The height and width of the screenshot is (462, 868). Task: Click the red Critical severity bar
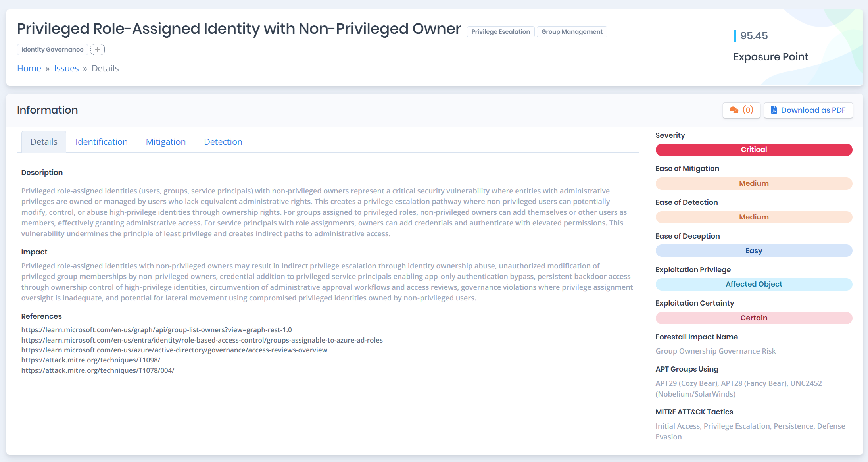click(x=754, y=150)
